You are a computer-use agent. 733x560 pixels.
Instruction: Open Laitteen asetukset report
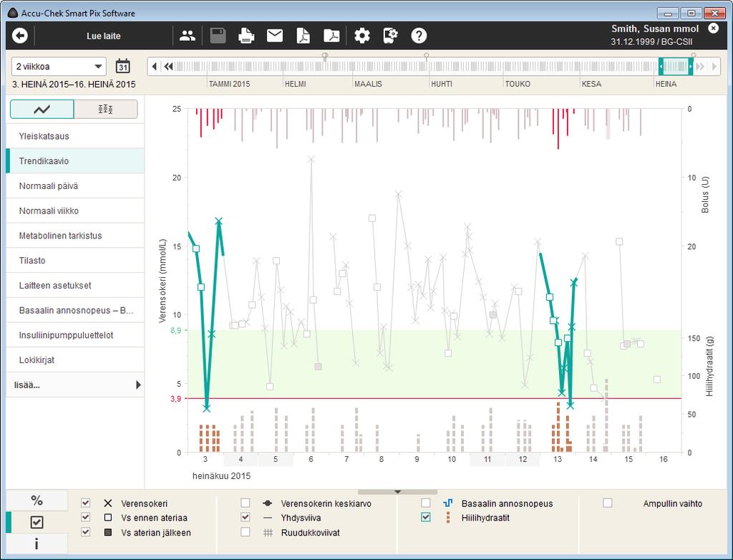74,285
